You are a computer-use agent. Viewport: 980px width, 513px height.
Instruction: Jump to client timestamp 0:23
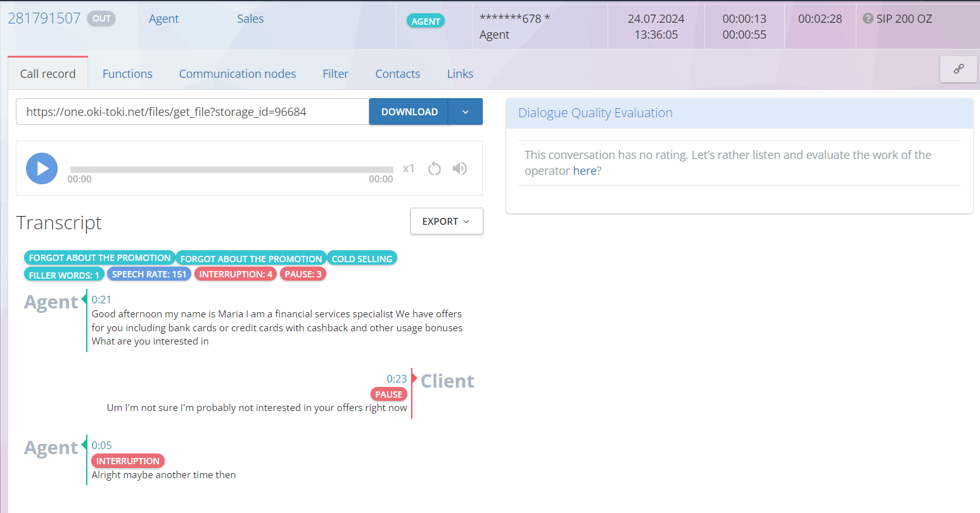tap(397, 379)
